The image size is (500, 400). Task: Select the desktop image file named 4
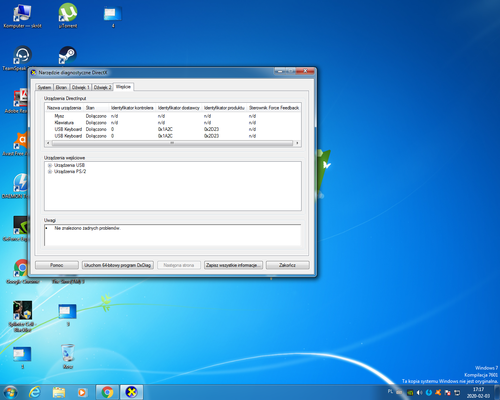coord(113,17)
